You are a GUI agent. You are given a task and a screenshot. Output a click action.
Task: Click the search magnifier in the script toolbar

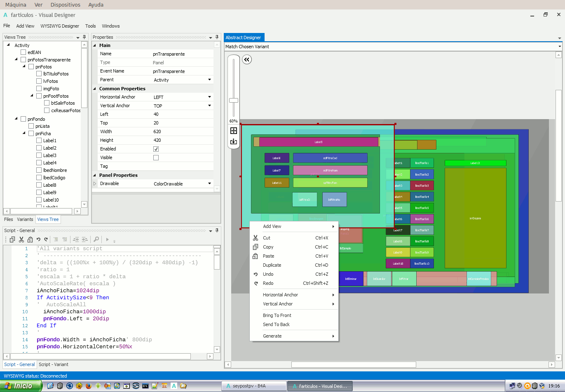(x=96, y=239)
